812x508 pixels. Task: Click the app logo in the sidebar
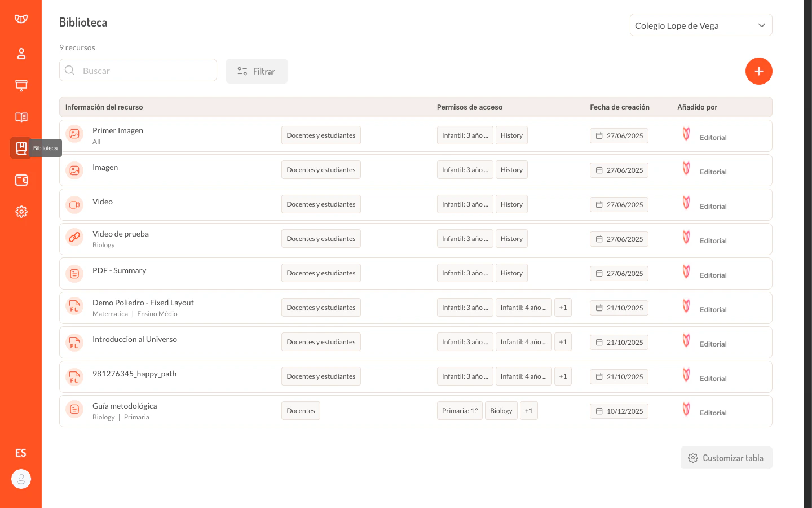click(21, 19)
